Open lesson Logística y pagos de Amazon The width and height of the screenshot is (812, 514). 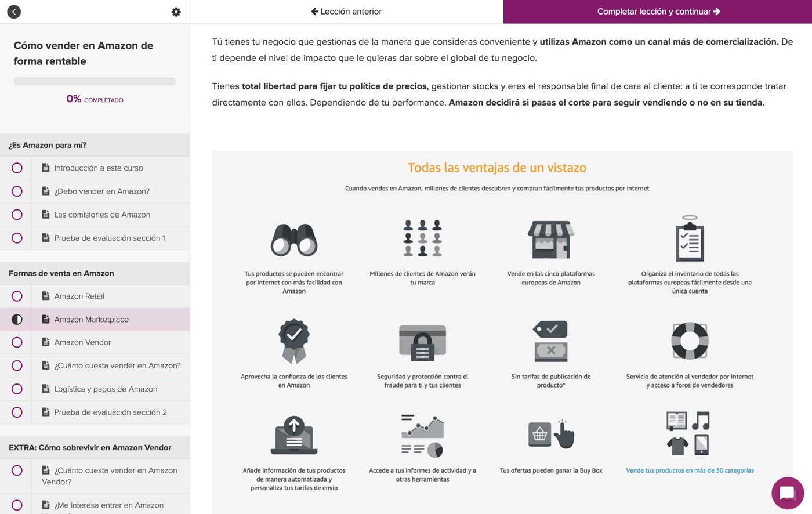[x=106, y=389]
